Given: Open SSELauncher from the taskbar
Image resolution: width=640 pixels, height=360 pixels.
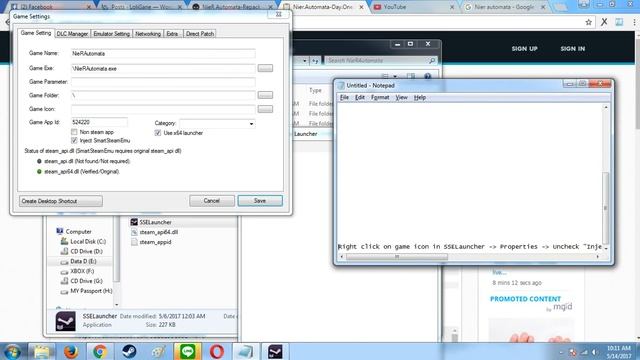Looking at the screenshot, I should pos(275,351).
